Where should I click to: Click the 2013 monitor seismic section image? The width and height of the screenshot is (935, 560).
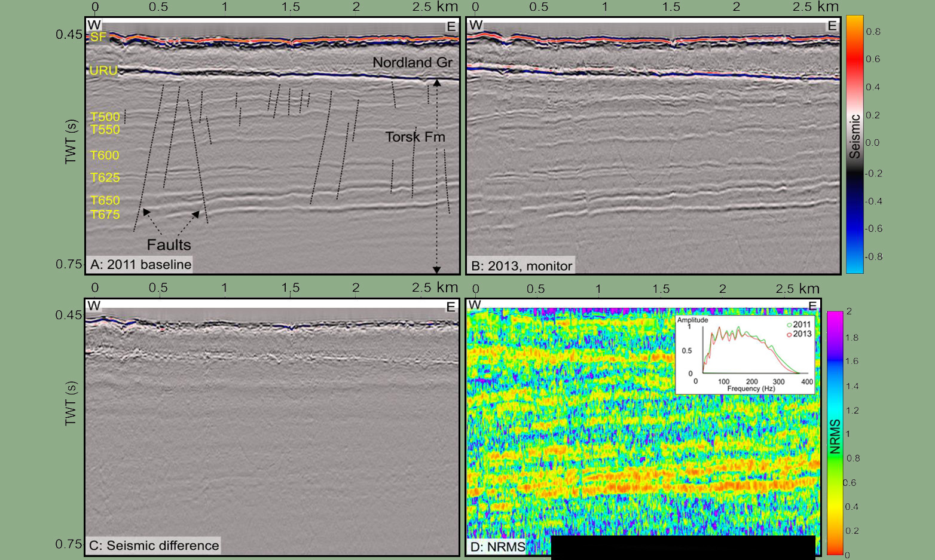tap(653, 146)
